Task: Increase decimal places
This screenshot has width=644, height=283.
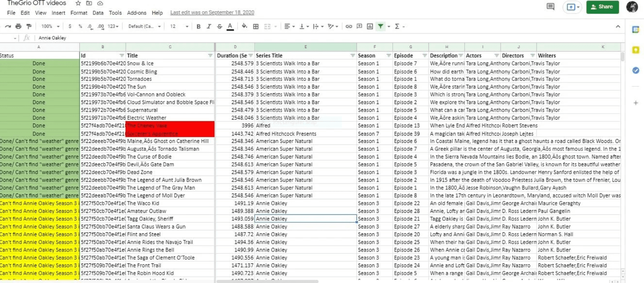Action: pos(101,27)
